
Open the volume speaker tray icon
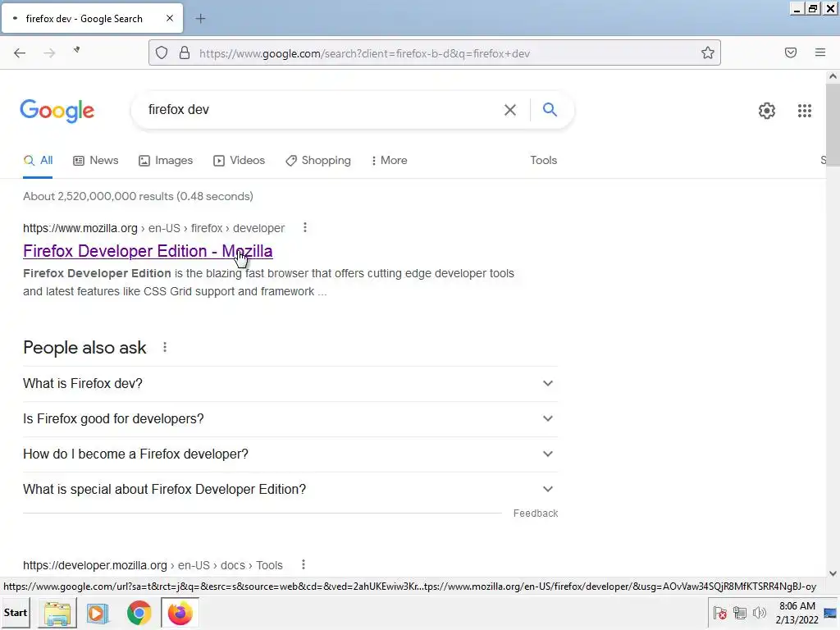pyautogui.click(x=759, y=613)
